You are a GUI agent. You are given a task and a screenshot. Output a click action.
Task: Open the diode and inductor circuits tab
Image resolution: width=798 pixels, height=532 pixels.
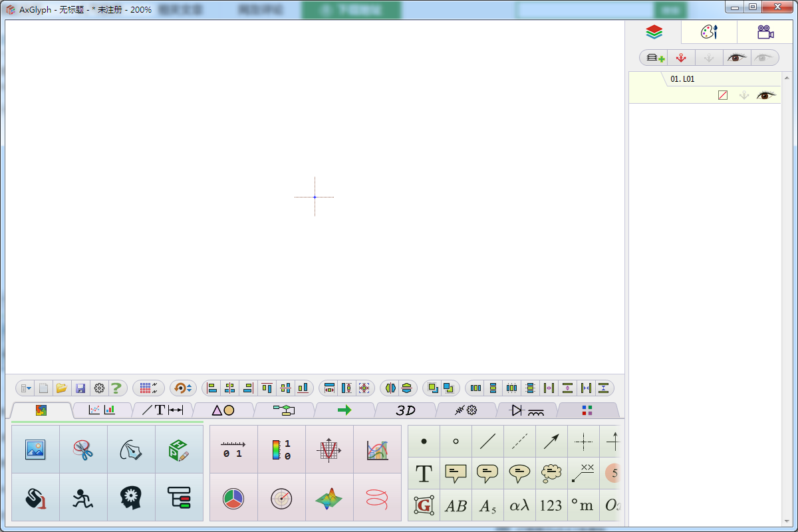[x=527, y=410]
